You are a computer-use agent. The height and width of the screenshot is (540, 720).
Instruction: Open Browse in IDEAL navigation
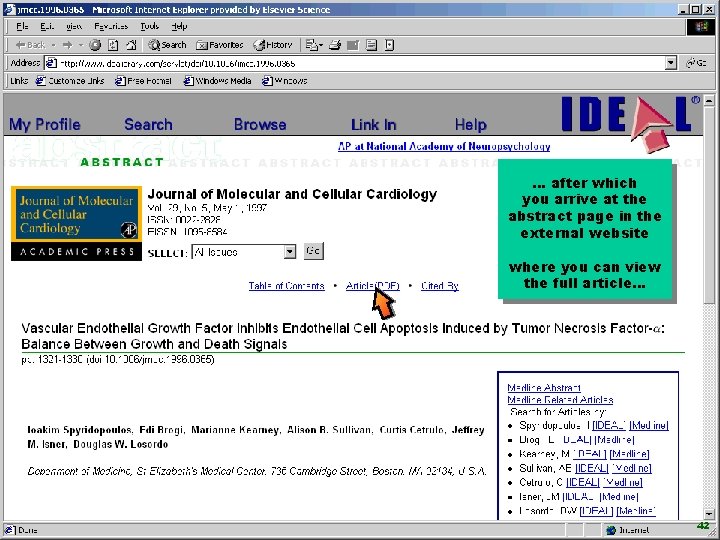pyautogui.click(x=260, y=124)
